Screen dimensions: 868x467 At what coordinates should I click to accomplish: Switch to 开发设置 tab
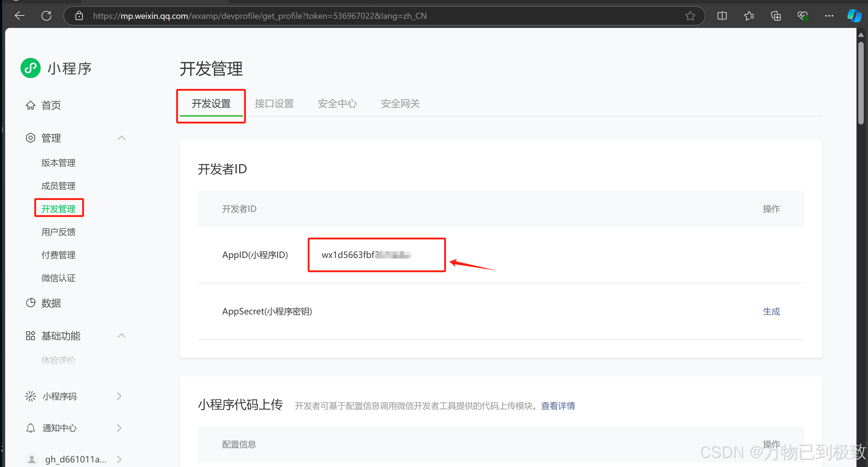click(x=211, y=103)
